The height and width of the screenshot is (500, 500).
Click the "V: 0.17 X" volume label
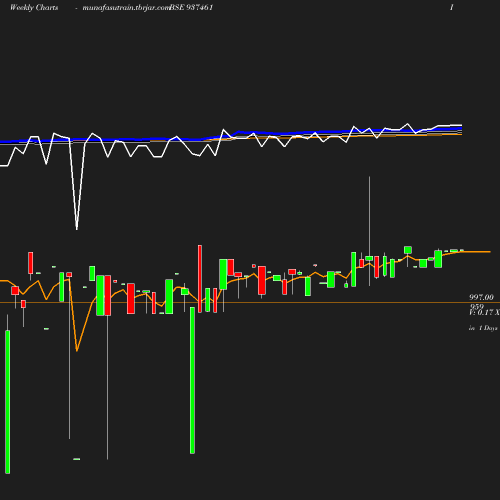[484, 312]
